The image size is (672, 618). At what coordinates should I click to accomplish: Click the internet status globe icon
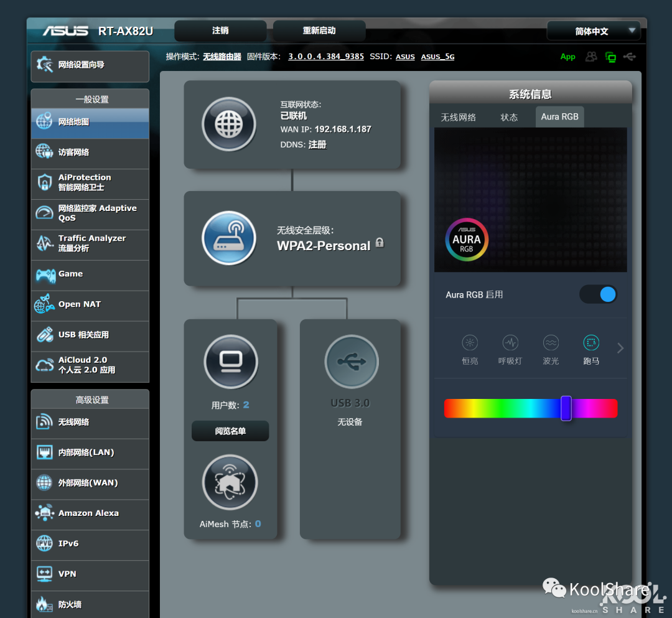click(x=229, y=124)
